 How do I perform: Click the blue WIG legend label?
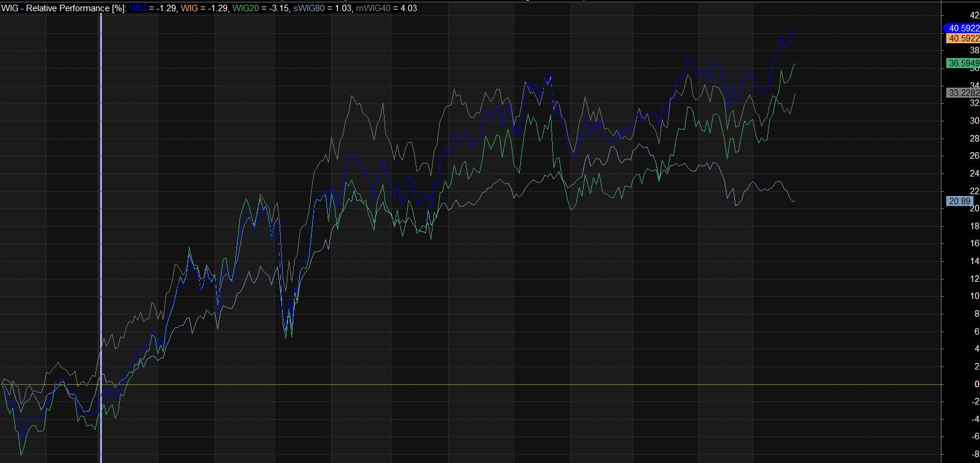coord(136,8)
